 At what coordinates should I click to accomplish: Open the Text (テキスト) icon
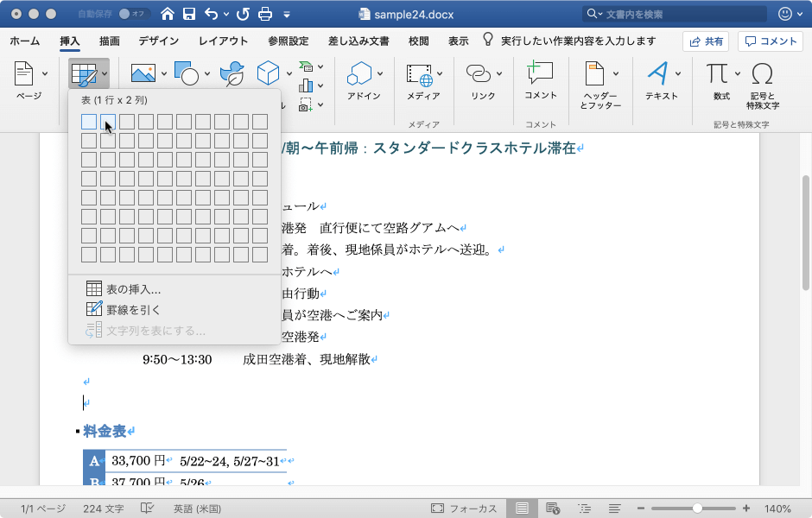(658, 73)
